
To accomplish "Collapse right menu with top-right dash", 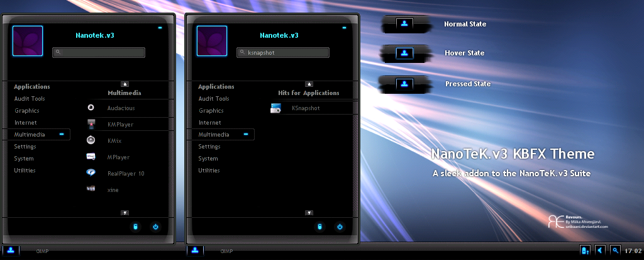I will (x=344, y=28).
